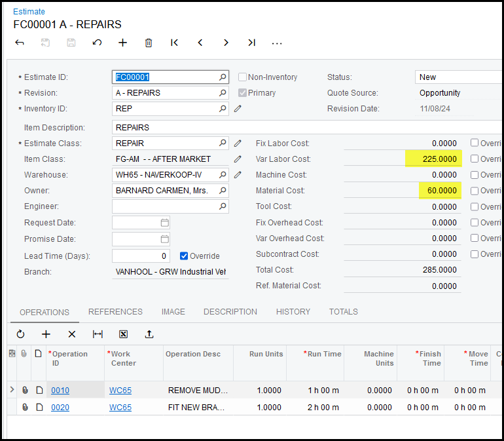Go to the last record
The image size is (504, 441).
tap(251, 43)
